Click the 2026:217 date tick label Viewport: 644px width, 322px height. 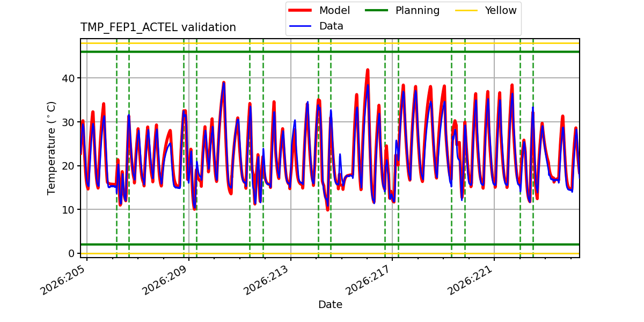tap(368, 279)
